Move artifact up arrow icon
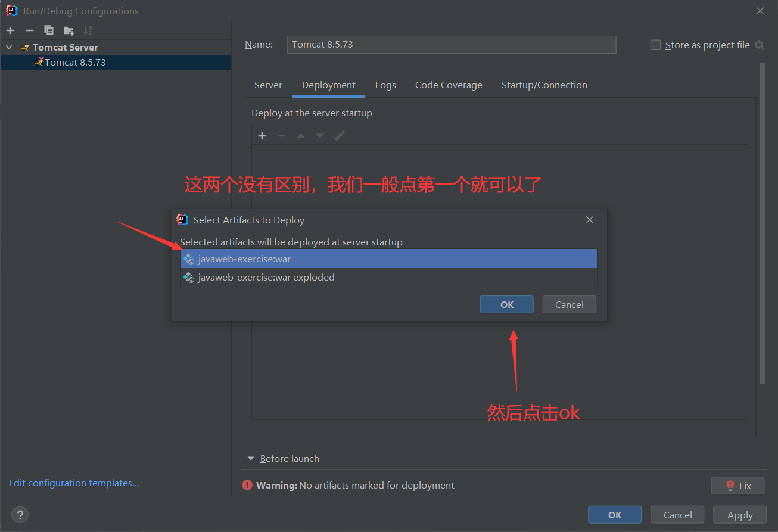 [301, 136]
